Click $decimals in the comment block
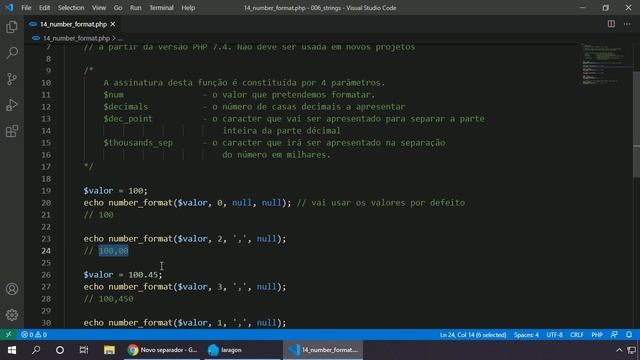The width and height of the screenshot is (640, 360). click(126, 107)
